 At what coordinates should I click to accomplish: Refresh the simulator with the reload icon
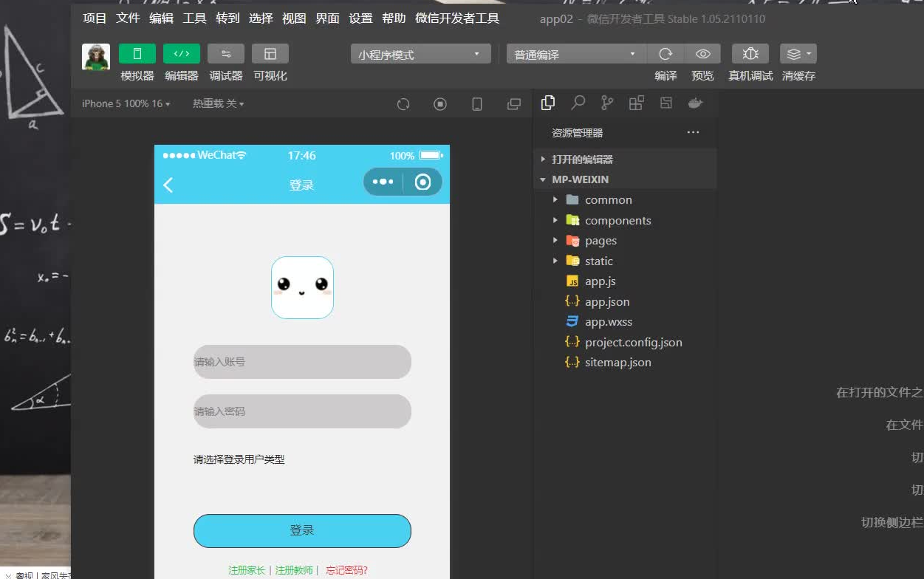[403, 104]
